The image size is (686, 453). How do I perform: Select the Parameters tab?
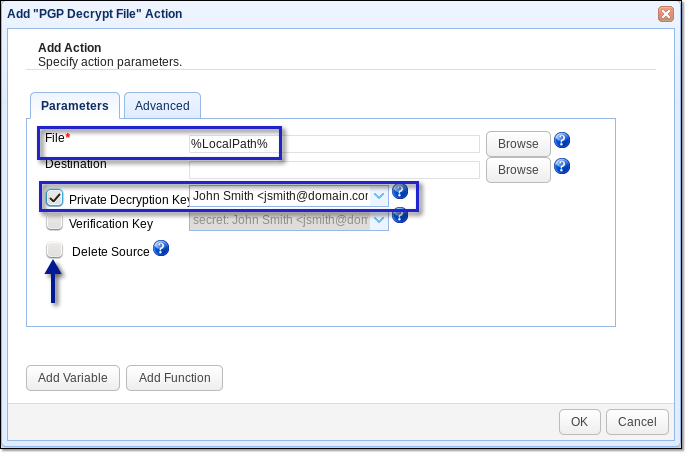tap(74, 106)
